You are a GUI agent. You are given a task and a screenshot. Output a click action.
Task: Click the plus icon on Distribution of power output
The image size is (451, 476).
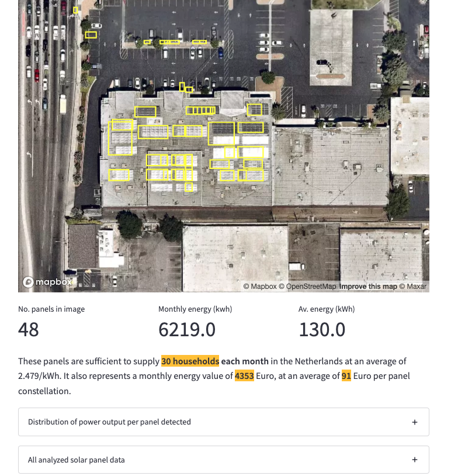415,422
